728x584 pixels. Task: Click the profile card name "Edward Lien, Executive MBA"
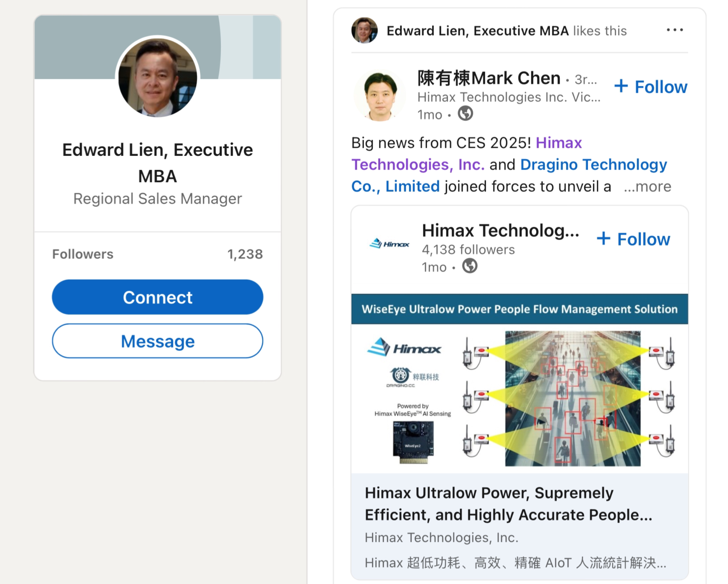click(x=157, y=163)
